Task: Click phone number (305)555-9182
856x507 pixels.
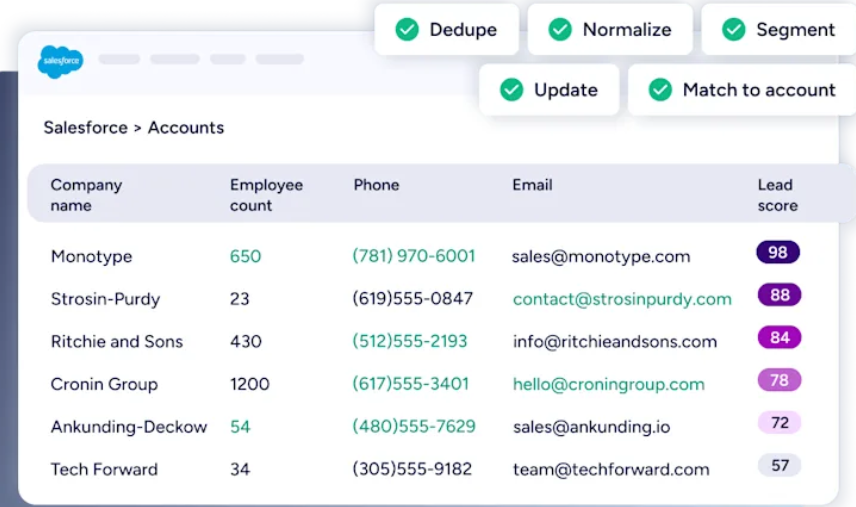Action: click(x=412, y=469)
